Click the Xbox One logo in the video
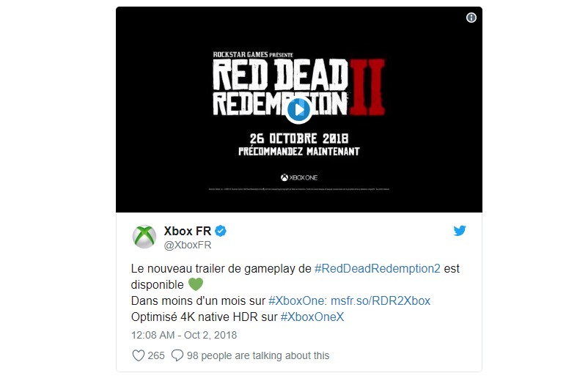Image resolution: width=588 pixels, height=384 pixels. pos(299,178)
